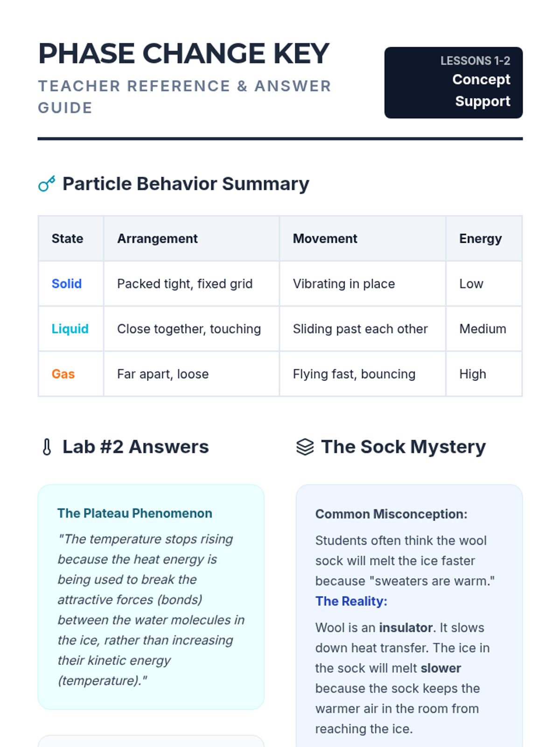Click the layers icon beside The Sock Mystery
Image resolution: width=560 pixels, height=747 pixels.
tap(305, 447)
